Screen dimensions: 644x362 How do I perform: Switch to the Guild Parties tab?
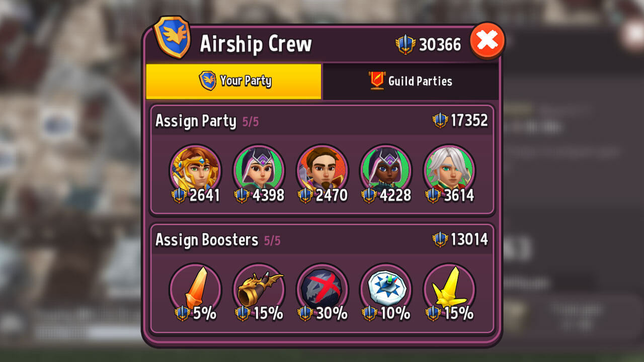pyautogui.click(x=411, y=81)
